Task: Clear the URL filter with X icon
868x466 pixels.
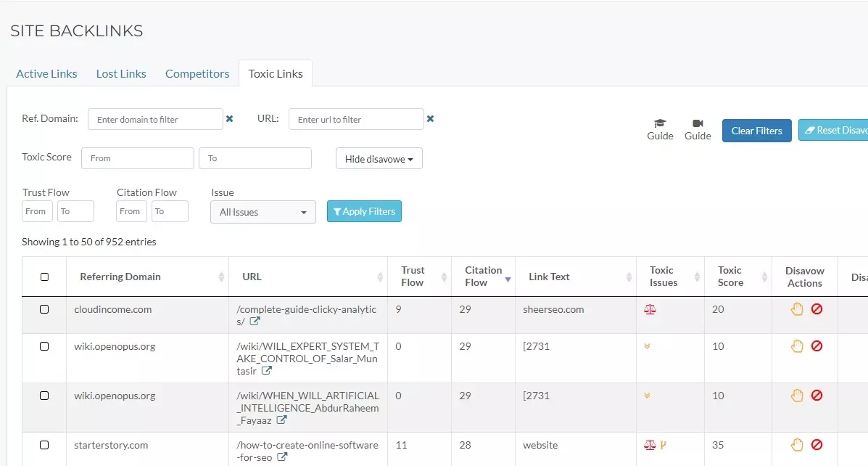Action: pos(430,119)
